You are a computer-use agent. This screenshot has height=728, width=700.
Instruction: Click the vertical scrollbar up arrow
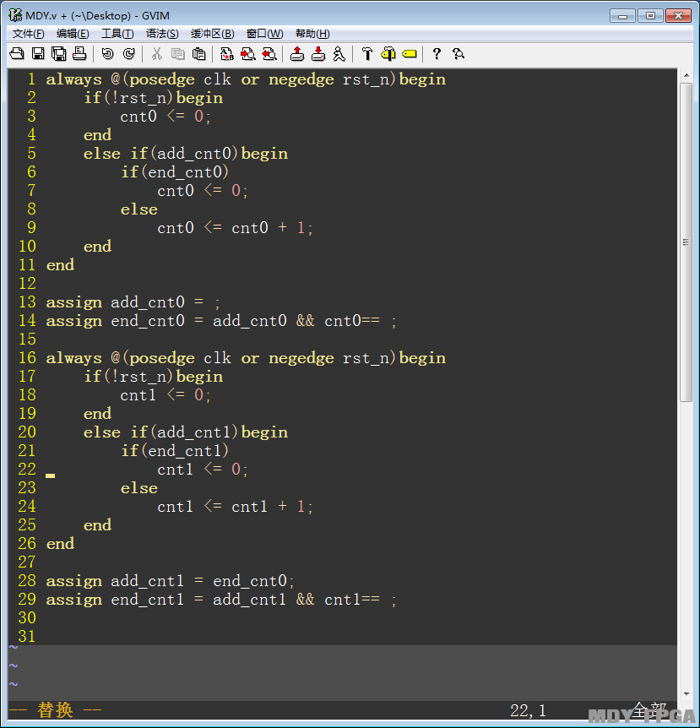coord(686,75)
